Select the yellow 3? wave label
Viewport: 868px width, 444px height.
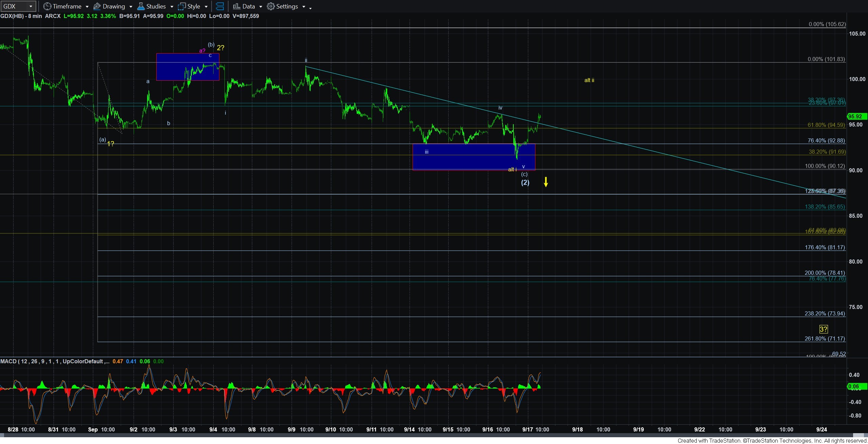coord(823,329)
